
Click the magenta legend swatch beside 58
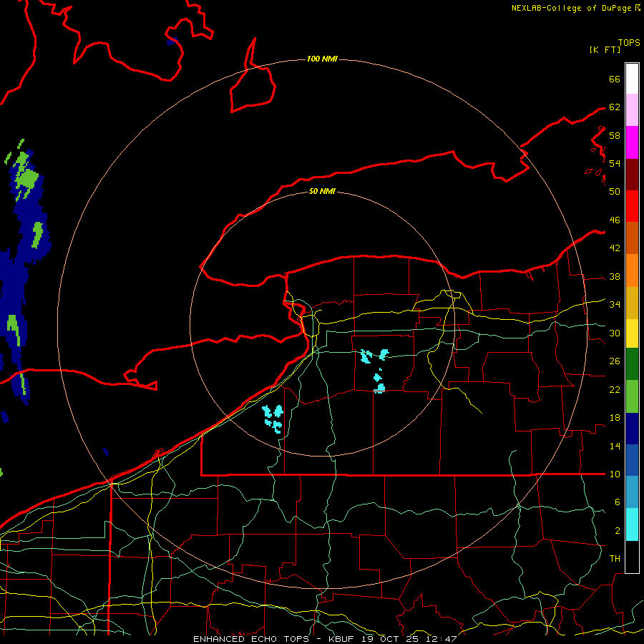[632, 142]
